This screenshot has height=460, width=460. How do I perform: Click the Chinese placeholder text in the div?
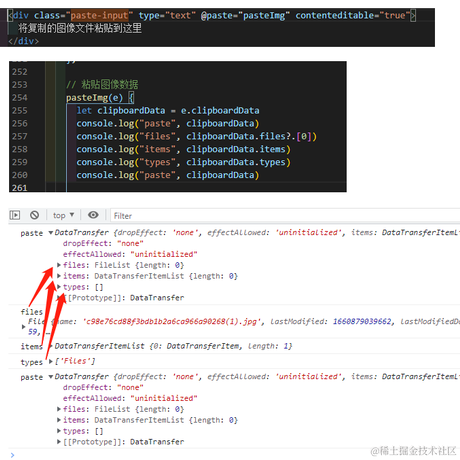80,28
